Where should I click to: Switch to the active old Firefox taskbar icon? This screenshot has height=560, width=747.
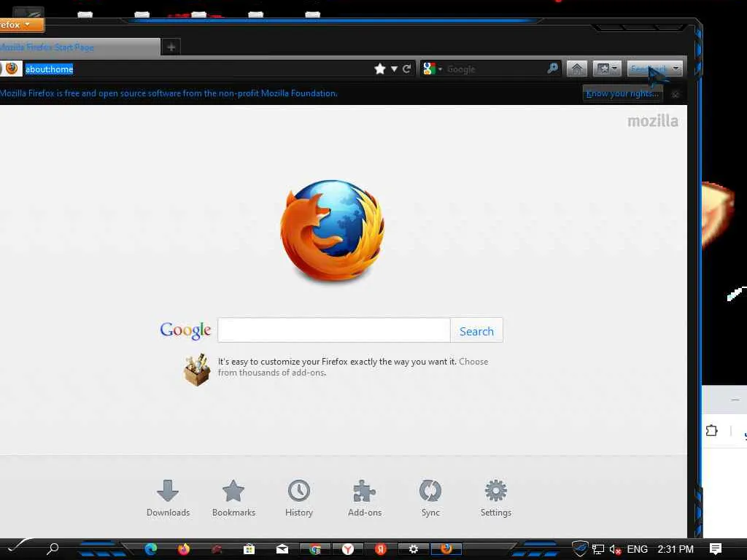[446, 548]
